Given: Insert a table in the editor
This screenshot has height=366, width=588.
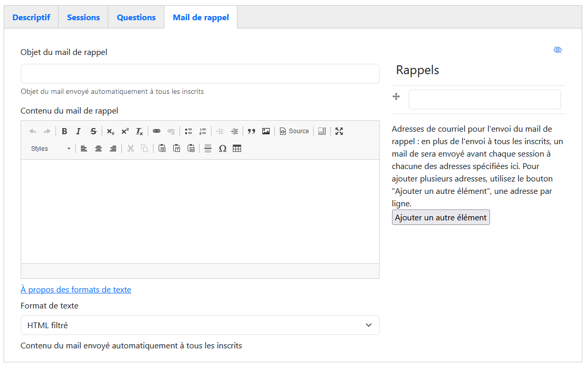Looking at the screenshot, I should click(237, 149).
